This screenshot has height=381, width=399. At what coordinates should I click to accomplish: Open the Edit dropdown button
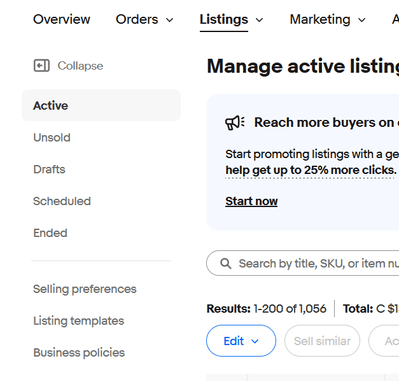[x=241, y=341]
